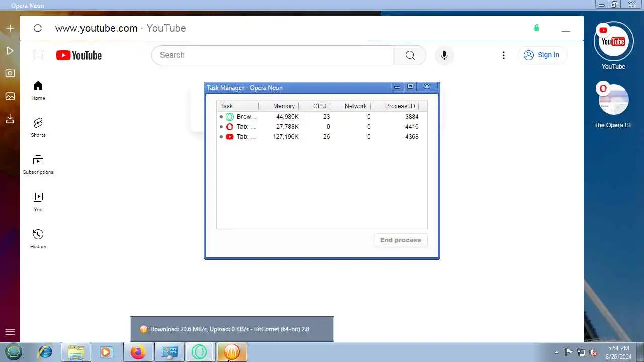644x362 pixels.
Task: Click process ID 3884 cell
Action: [412, 117]
